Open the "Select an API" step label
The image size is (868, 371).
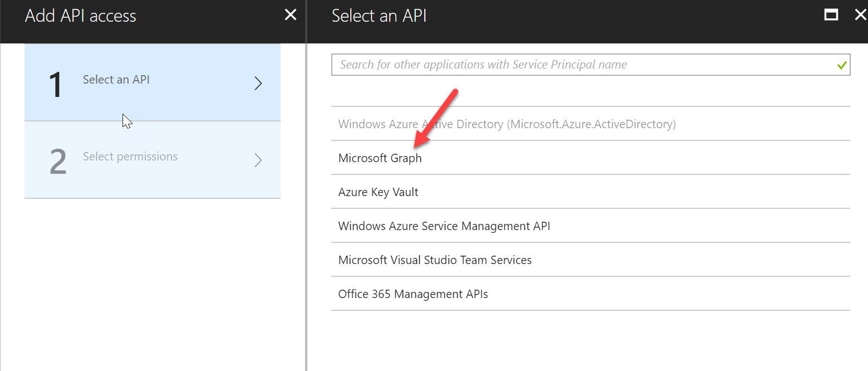(x=116, y=80)
